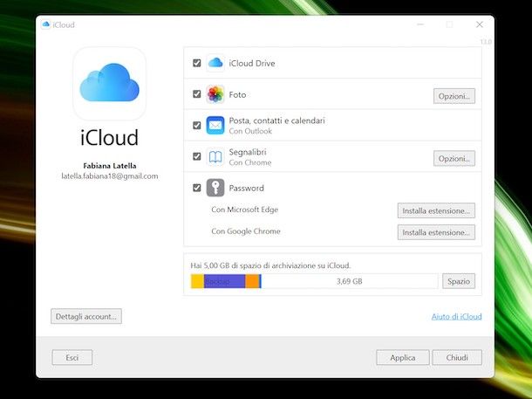This screenshot has height=399, width=532.
Task: Click the Password key icon
Action: tap(215, 188)
